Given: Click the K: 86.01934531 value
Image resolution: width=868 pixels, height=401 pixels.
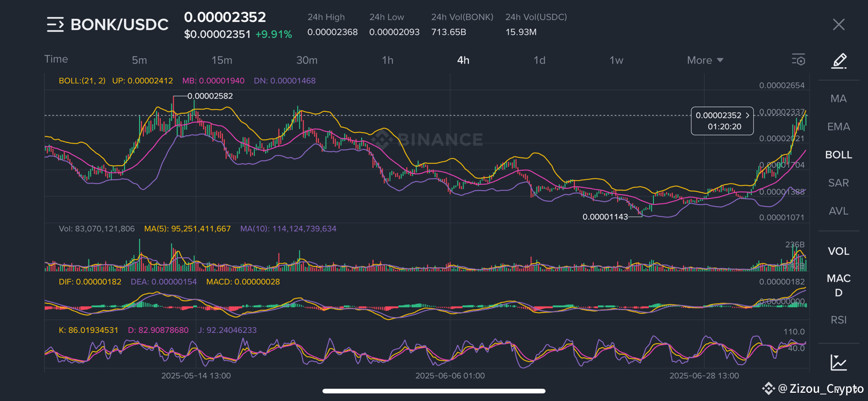Looking at the screenshot, I should pos(89,330).
